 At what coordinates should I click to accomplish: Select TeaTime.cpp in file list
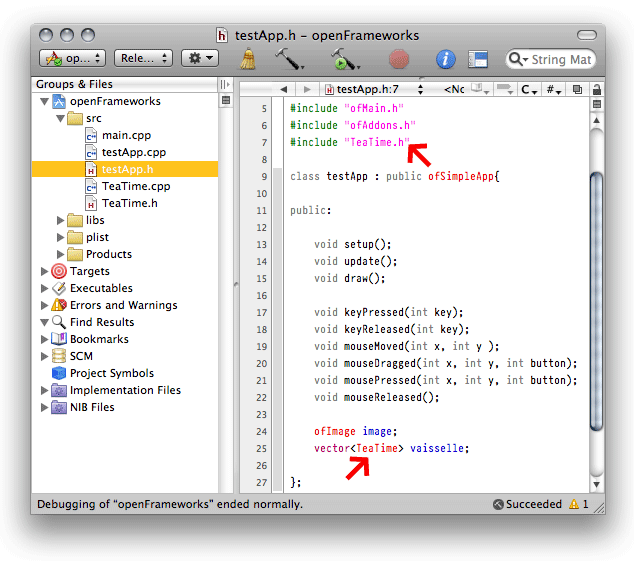[135, 186]
